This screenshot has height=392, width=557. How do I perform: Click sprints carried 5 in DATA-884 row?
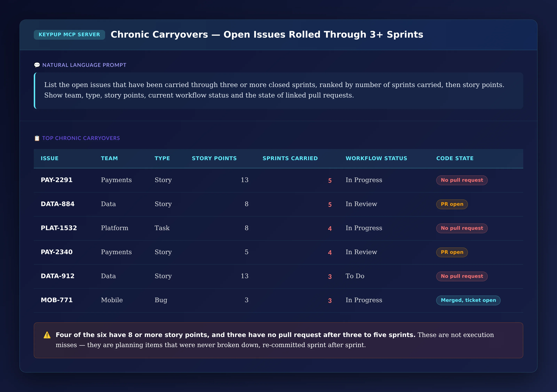coord(330,205)
